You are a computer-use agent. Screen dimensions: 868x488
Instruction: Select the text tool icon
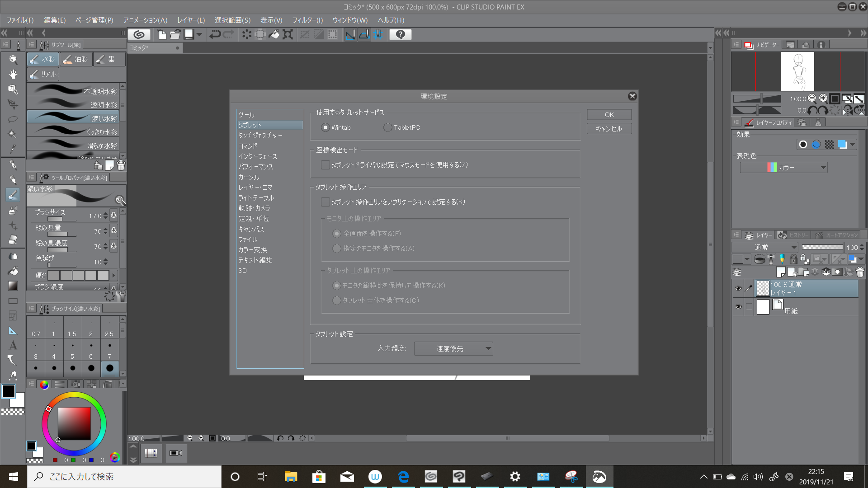tap(13, 346)
